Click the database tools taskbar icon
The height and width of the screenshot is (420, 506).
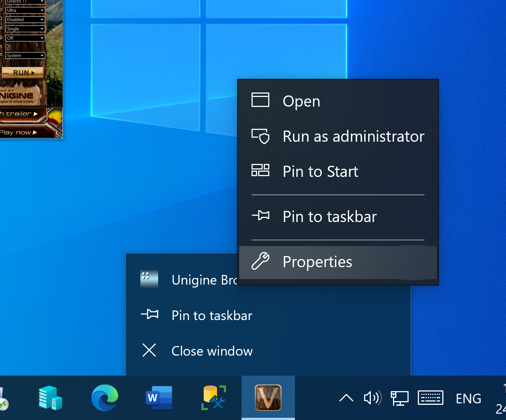click(x=213, y=398)
